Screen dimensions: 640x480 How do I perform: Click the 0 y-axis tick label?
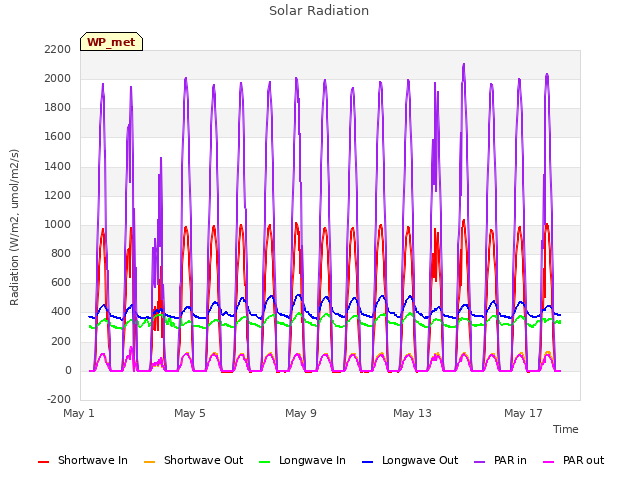pyautogui.click(x=68, y=371)
